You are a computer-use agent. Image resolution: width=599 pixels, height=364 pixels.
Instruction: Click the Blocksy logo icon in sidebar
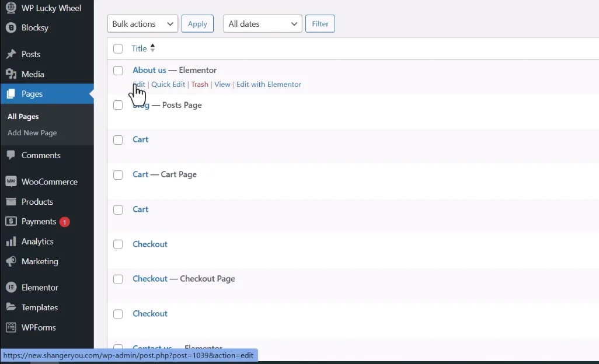pyautogui.click(x=11, y=27)
